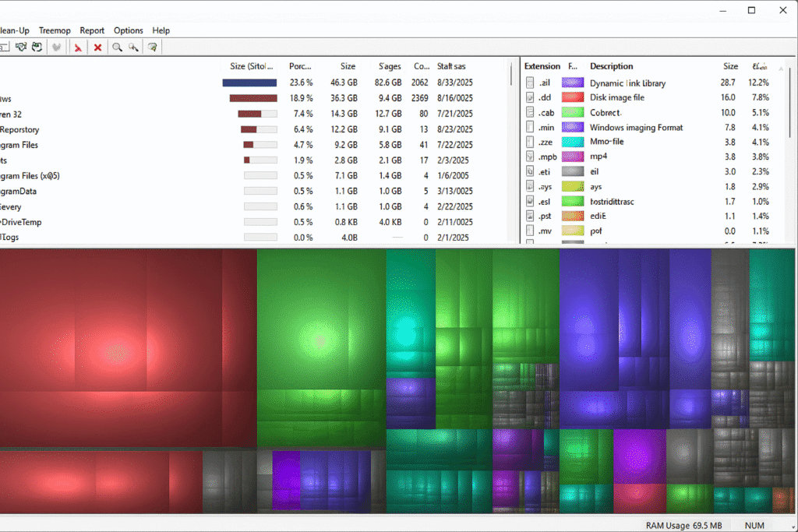Select the Program Files folder in the tree

tap(23, 145)
